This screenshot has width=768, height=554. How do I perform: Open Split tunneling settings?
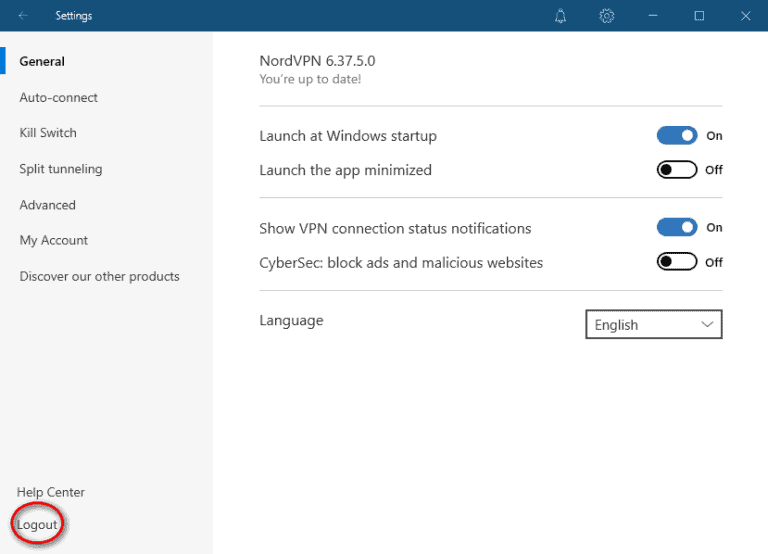61,169
